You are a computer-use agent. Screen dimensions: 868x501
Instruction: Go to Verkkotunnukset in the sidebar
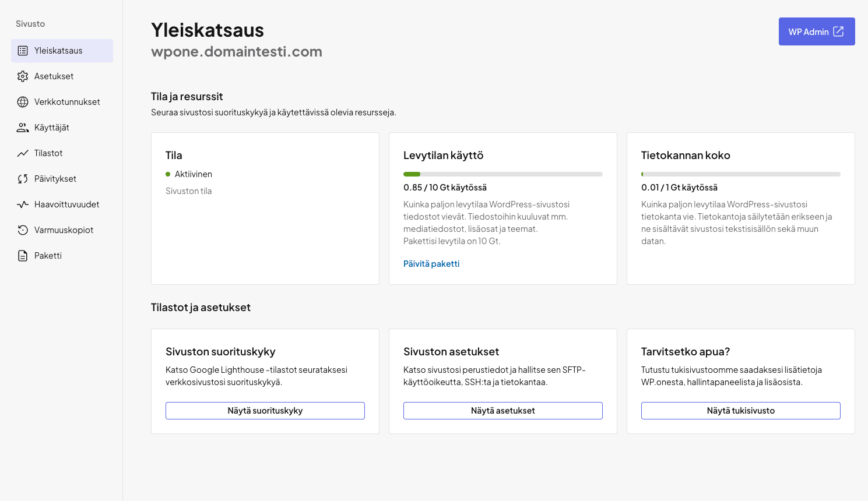67,102
